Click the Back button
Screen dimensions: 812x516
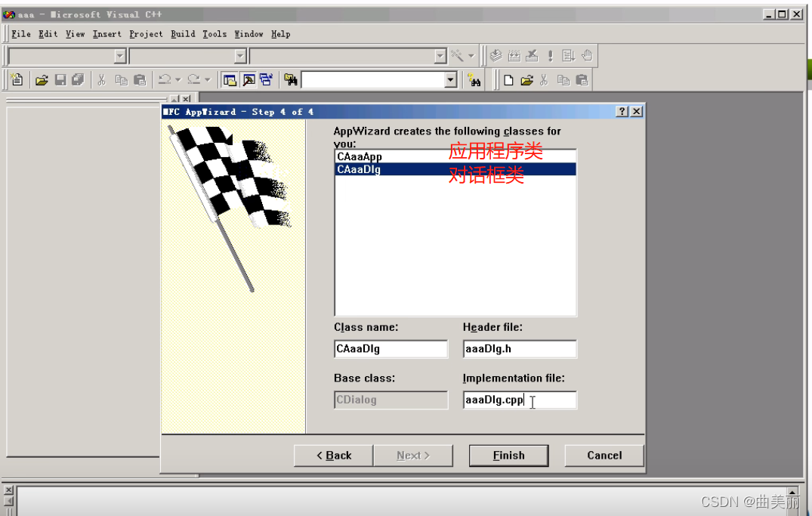pyautogui.click(x=334, y=456)
